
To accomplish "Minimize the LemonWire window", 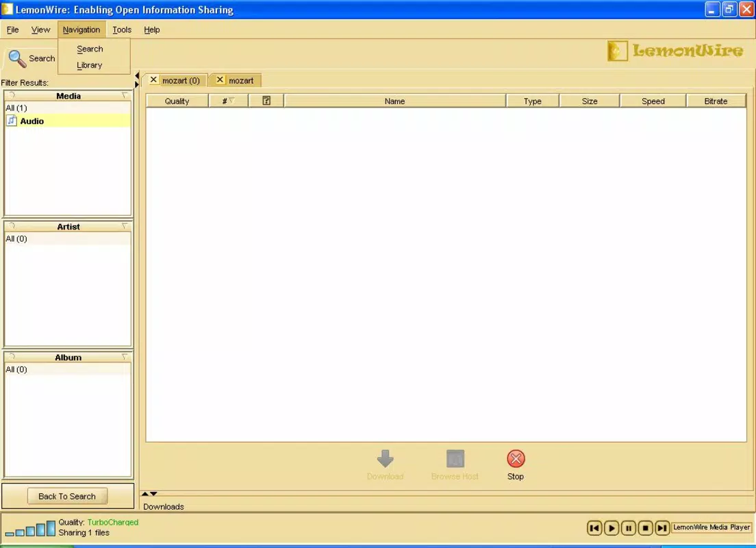I will [712, 9].
